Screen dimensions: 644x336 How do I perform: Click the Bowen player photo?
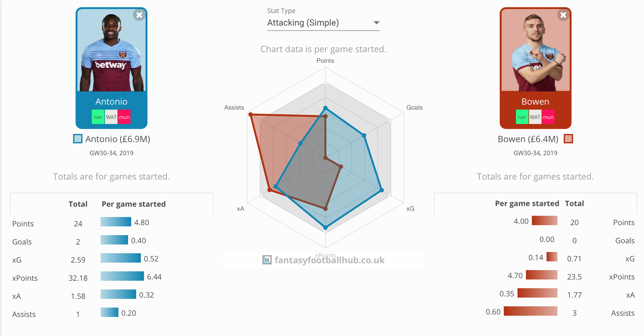(535, 50)
